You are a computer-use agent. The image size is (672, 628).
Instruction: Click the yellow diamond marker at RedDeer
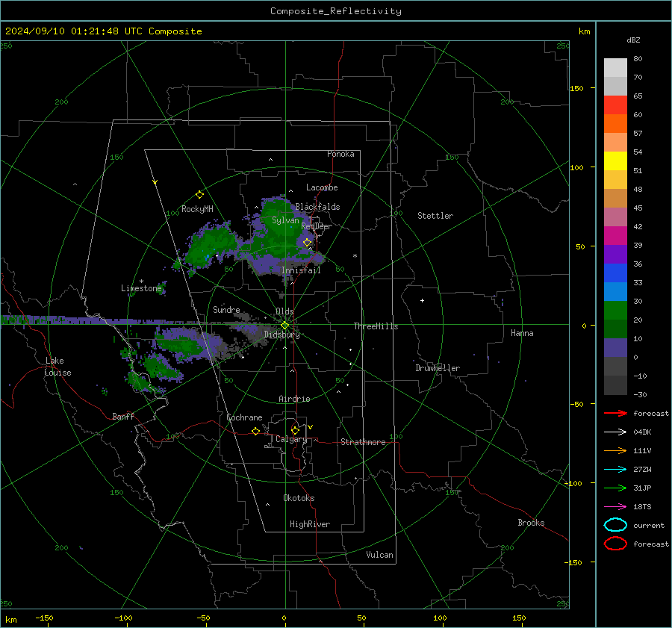(x=308, y=243)
